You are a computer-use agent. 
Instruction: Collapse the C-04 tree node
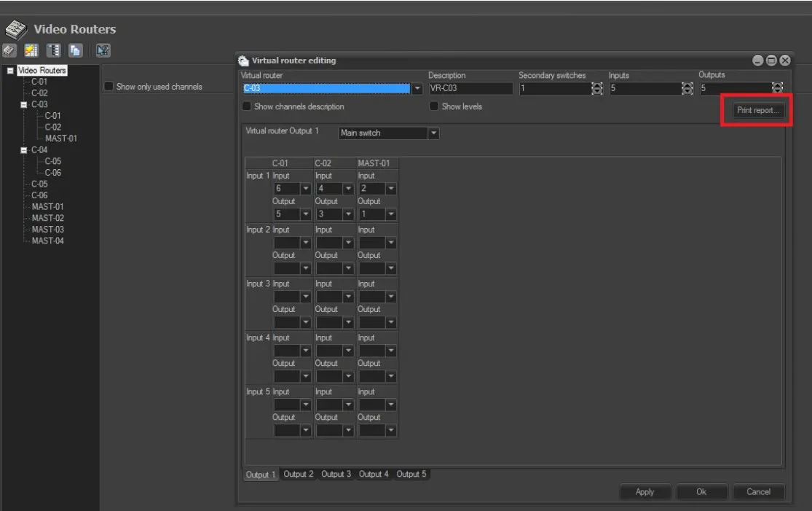(x=24, y=150)
